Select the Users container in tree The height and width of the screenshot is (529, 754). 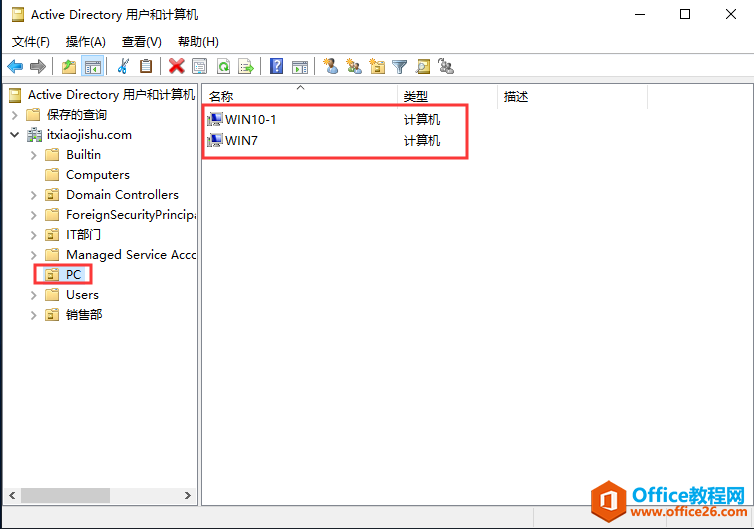point(82,295)
